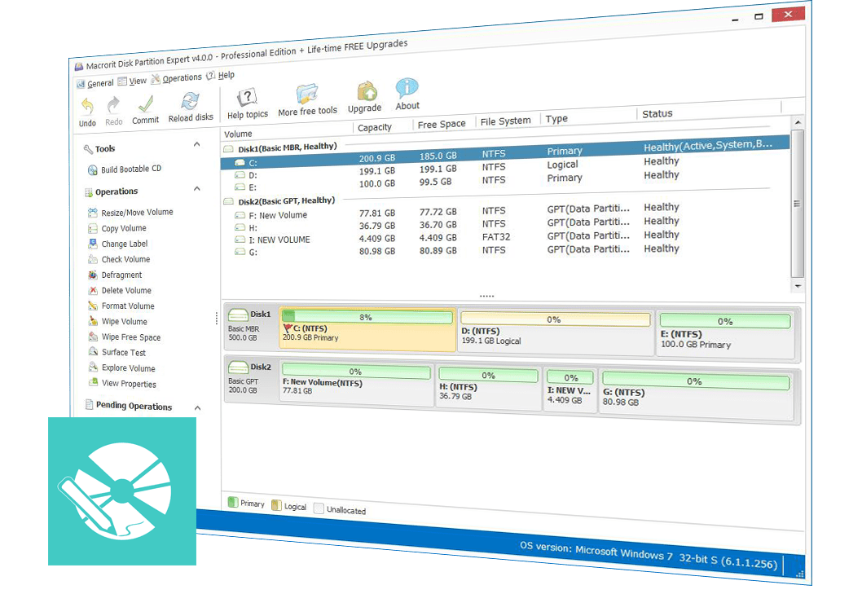Select F: New Volume(NTFS) partition block
The height and width of the screenshot is (616, 862).
pyautogui.click(x=356, y=382)
